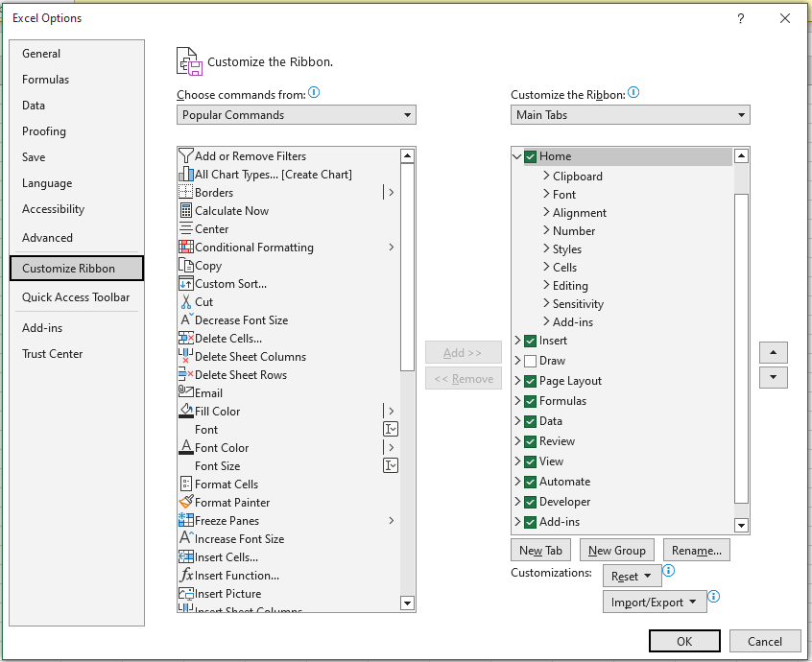
Task: Toggle the Data tab checkbox in ribbon list
Action: pos(530,421)
